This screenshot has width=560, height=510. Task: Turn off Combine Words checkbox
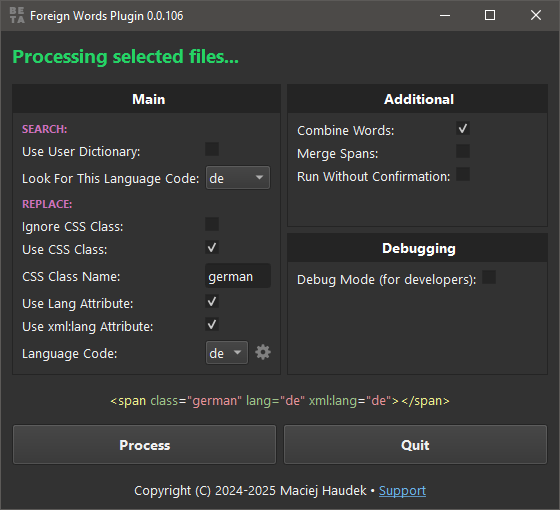coord(463,128)
